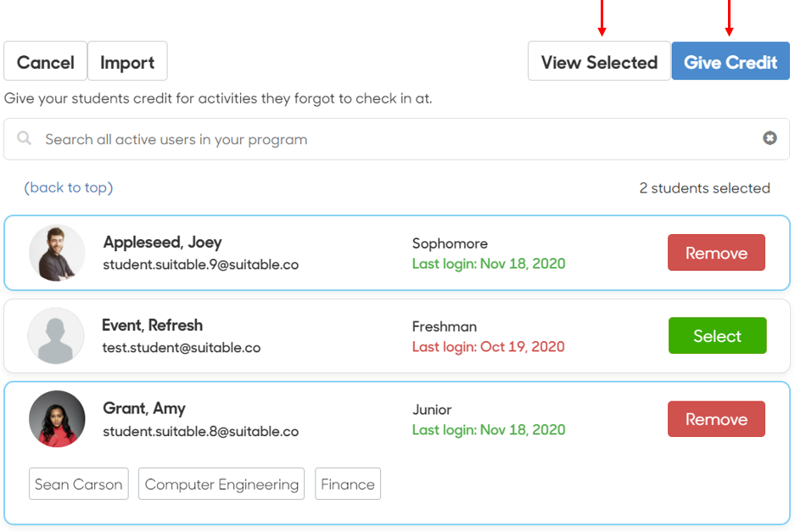Remove Joey Appleseed from selection

716,253
